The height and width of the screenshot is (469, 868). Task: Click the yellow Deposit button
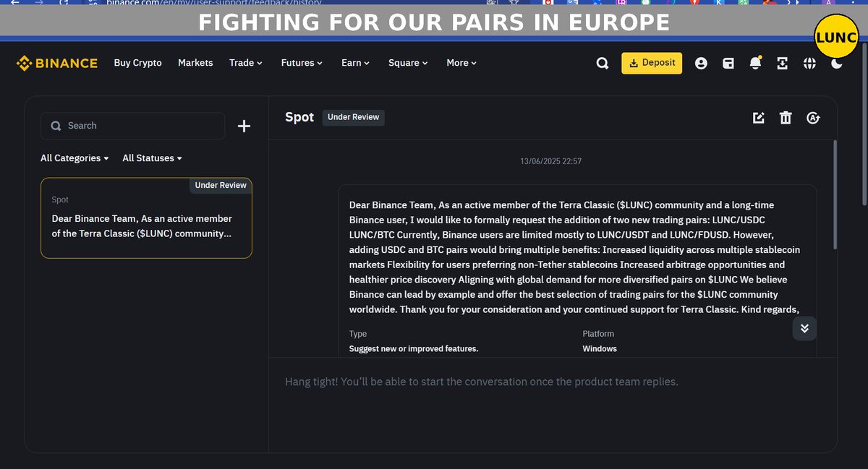coord(652,63)
